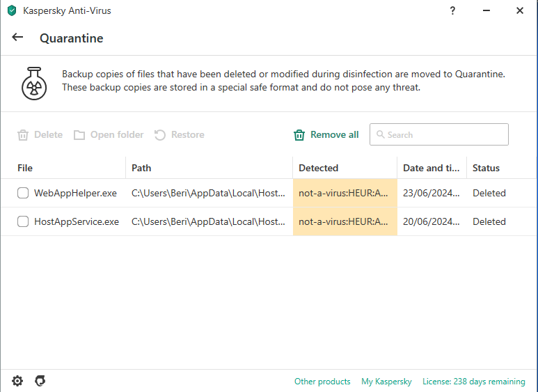Open settings via gear icon
The height and width of the screenshot is (392, 538).
[x=17, y=381]
